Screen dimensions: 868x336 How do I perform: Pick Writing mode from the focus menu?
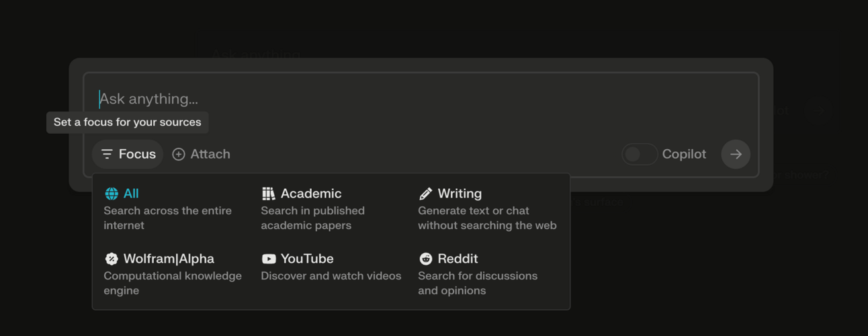pos(460,194)
